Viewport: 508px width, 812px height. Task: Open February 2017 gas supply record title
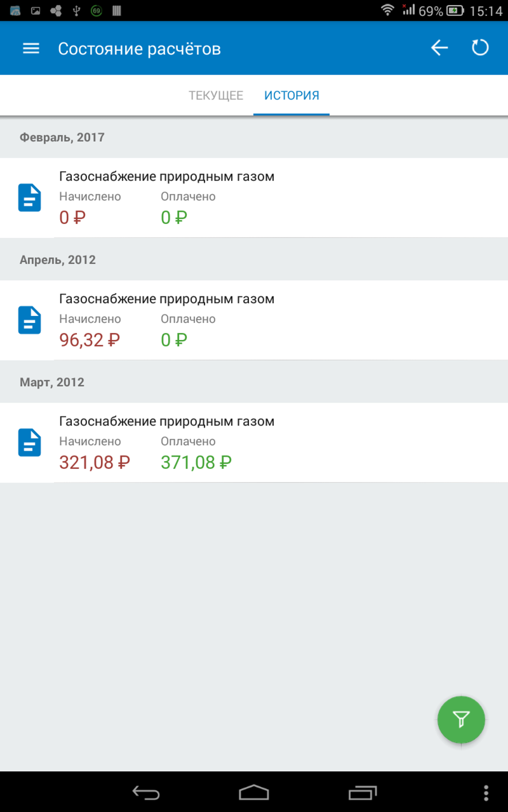166,177
